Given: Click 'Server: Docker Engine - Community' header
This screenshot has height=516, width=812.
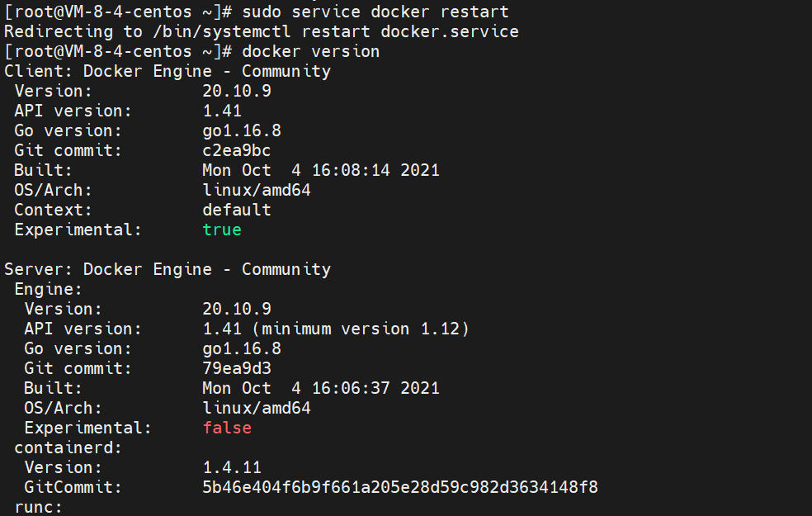Looking at the screenshot, I should [168, 269].
